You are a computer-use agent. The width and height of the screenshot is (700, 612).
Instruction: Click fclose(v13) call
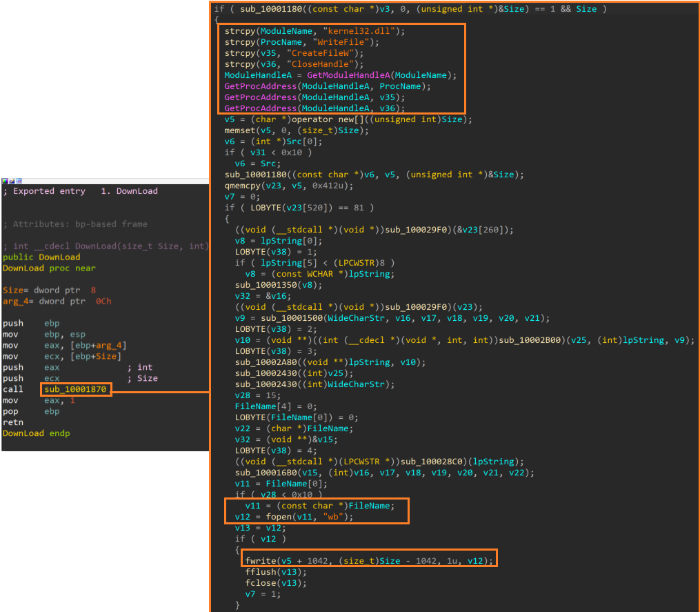(276, 583)
